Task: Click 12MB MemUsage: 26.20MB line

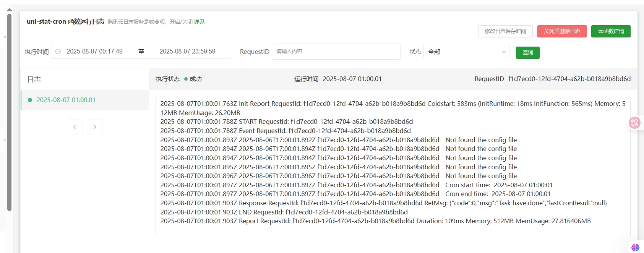Action: (200, 113)
